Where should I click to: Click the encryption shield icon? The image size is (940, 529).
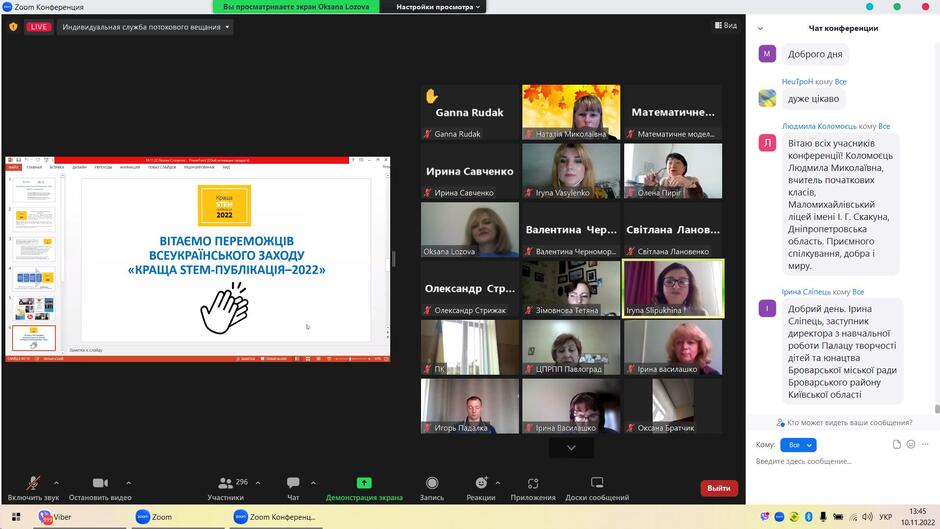click(13, 27)
